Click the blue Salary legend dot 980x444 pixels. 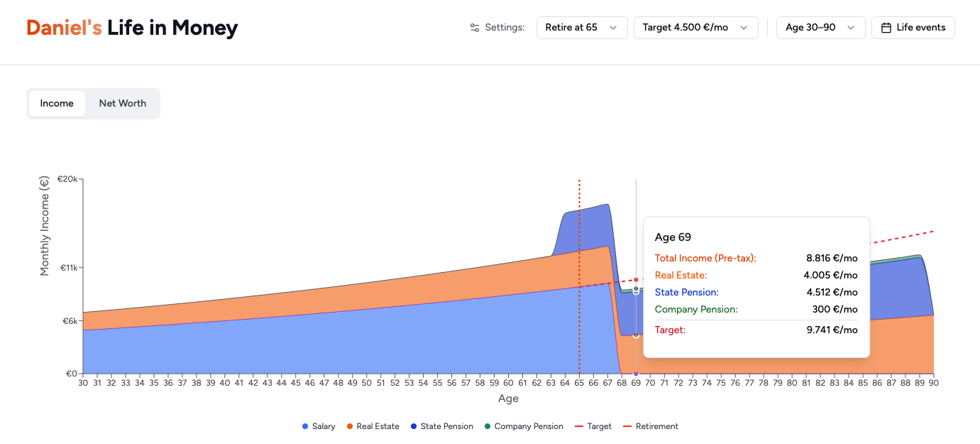tap(306, 426)
